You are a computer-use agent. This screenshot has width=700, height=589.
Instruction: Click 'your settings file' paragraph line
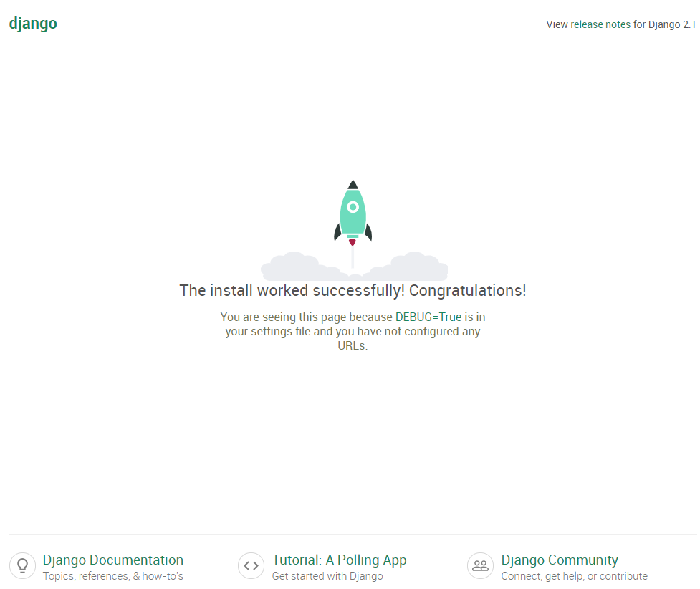353,331
